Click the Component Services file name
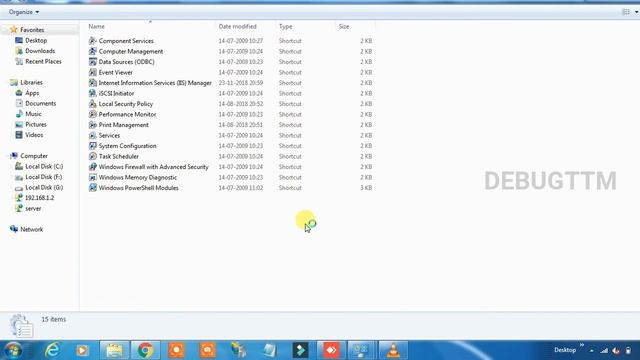Viewport: 640px width, 360px height. click(x=126, y=41)
